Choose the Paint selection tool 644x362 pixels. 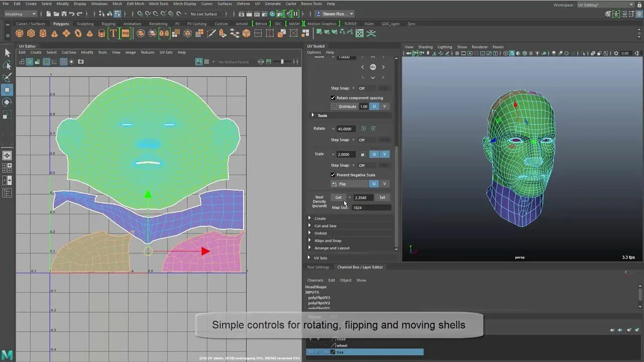7,77
